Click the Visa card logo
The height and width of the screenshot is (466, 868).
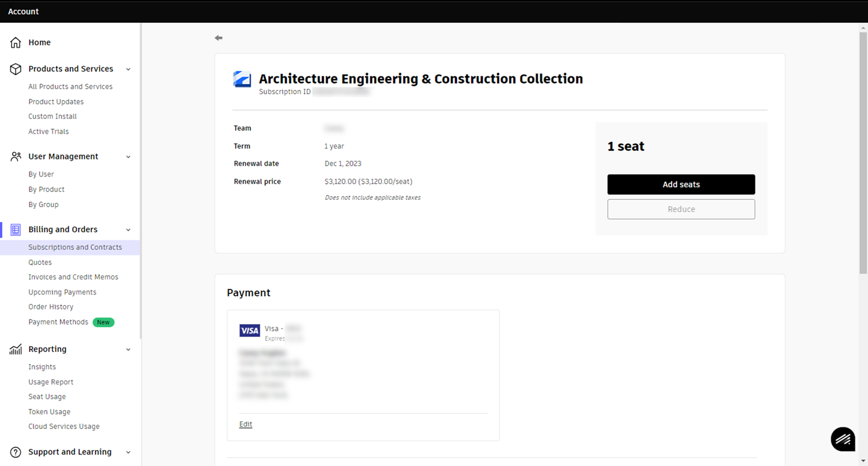(x=250, y=331)
